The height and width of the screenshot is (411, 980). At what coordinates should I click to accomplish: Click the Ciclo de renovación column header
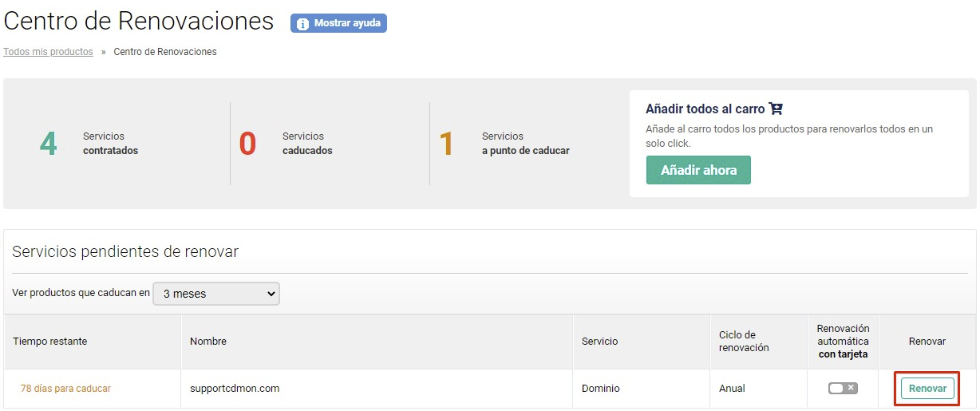pos(744,342)
